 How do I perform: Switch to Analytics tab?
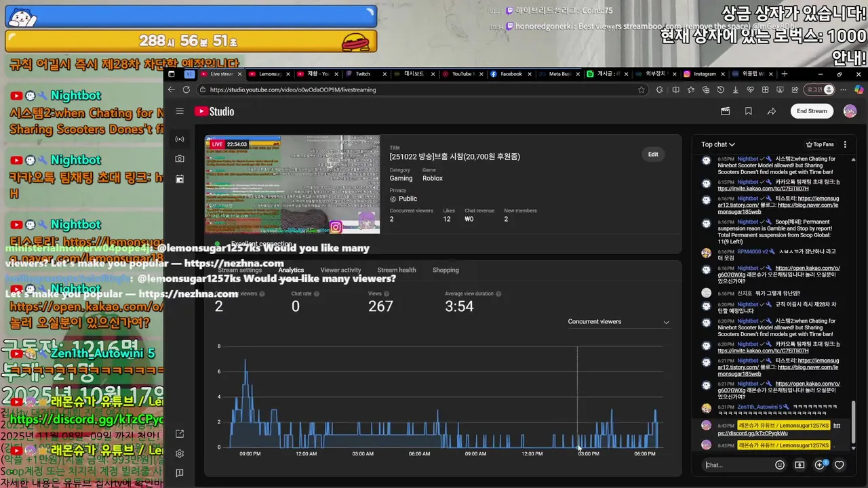click(x=291, y=270)
